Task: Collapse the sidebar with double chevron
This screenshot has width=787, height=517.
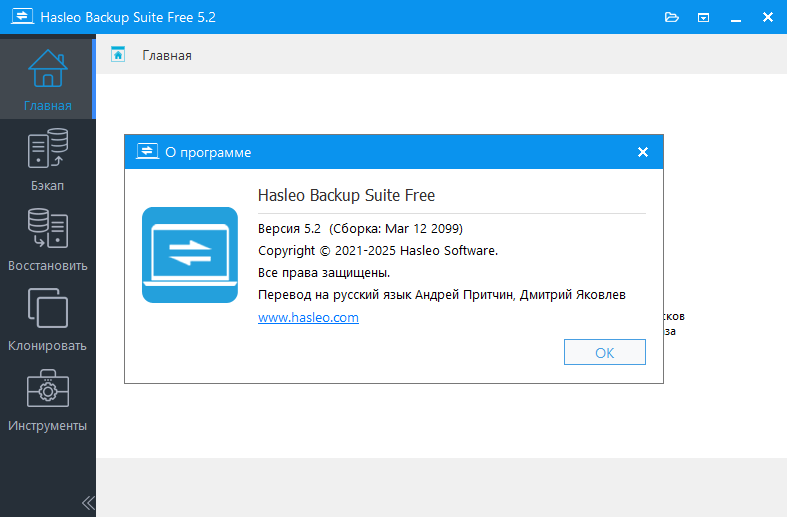Action: (88, 502)
